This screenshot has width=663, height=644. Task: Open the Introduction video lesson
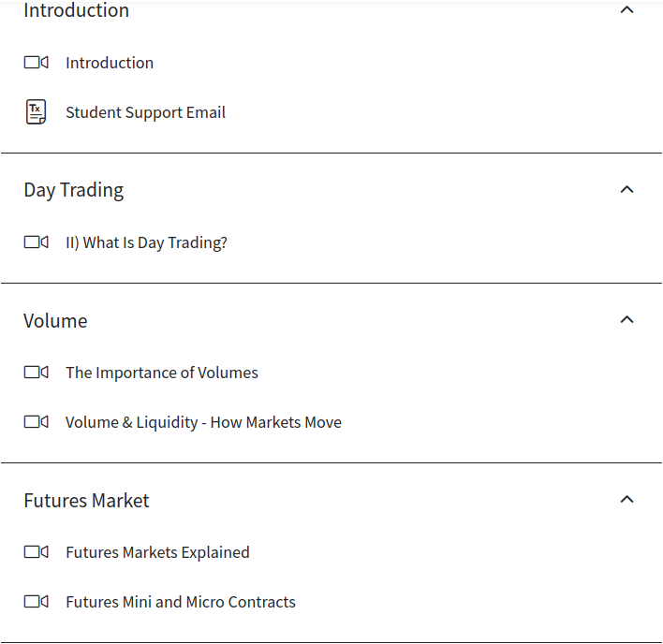110,63
